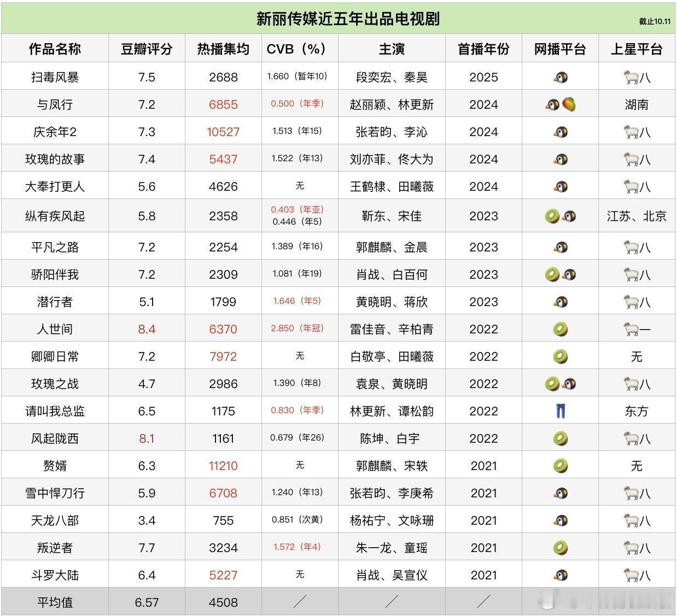Click the highlighted episode count 11210 for 赞婿
Image resolution: width=677 pixels, height=616 pixels.
tap(223, 465)
